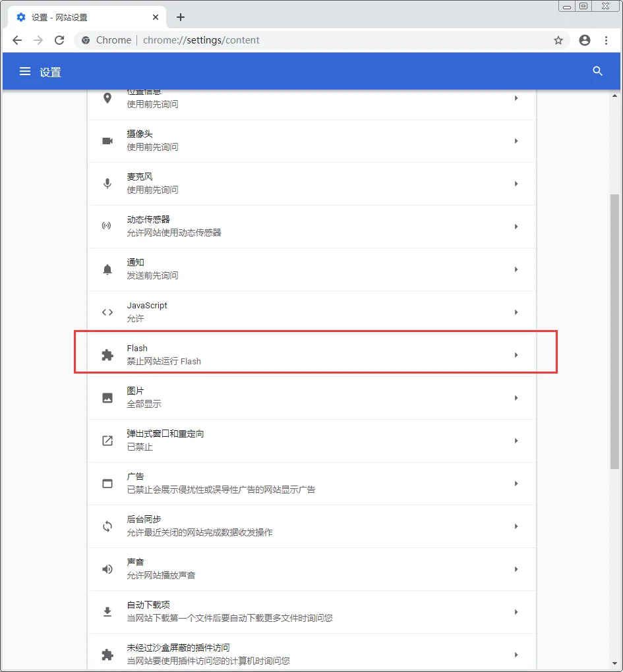Open the 图片 settings entry

tap(312, 398)
